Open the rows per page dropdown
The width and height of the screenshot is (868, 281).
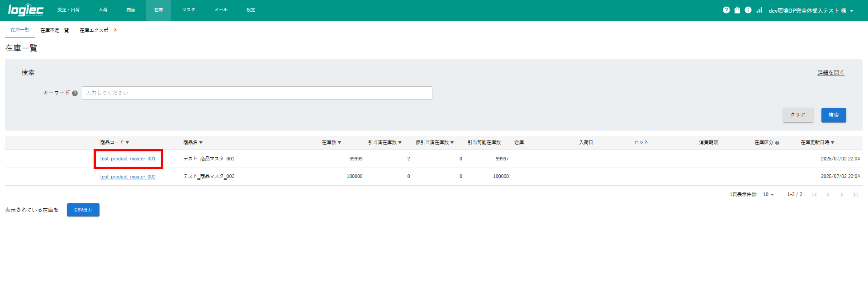768,195
